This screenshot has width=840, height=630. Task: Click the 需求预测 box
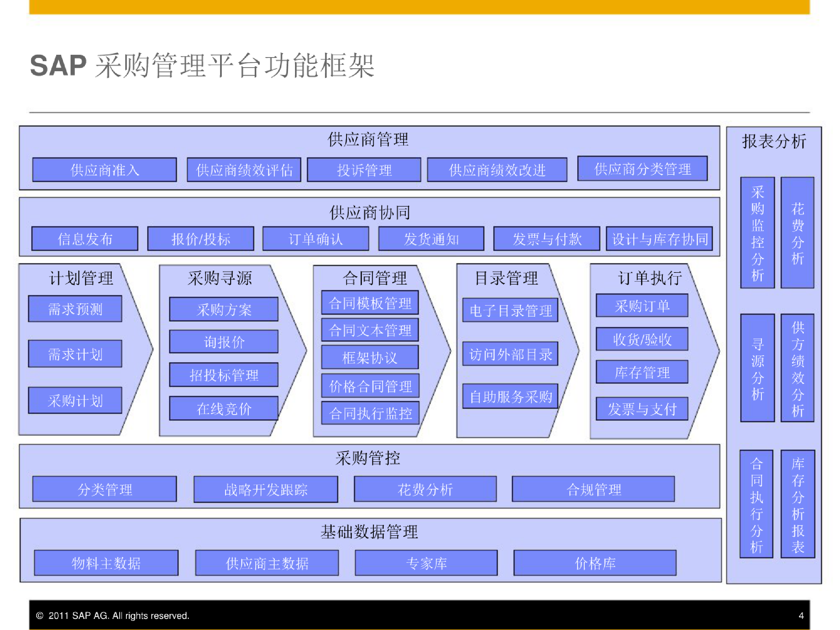[x=75, y=309]
